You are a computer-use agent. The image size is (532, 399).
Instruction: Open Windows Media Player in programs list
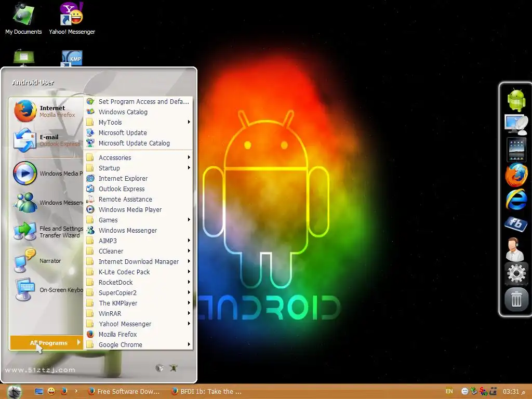(x=138, y=210)
